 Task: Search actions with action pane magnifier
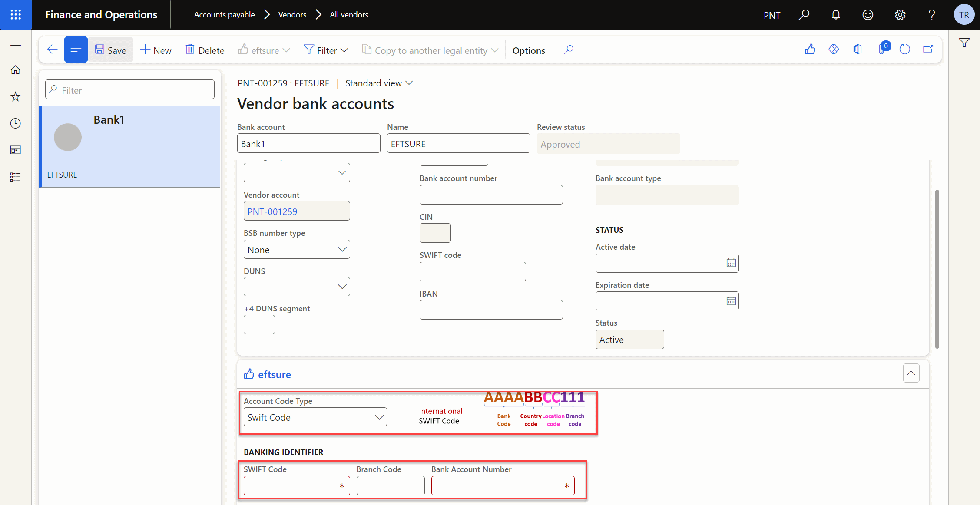tap(569, 50)
